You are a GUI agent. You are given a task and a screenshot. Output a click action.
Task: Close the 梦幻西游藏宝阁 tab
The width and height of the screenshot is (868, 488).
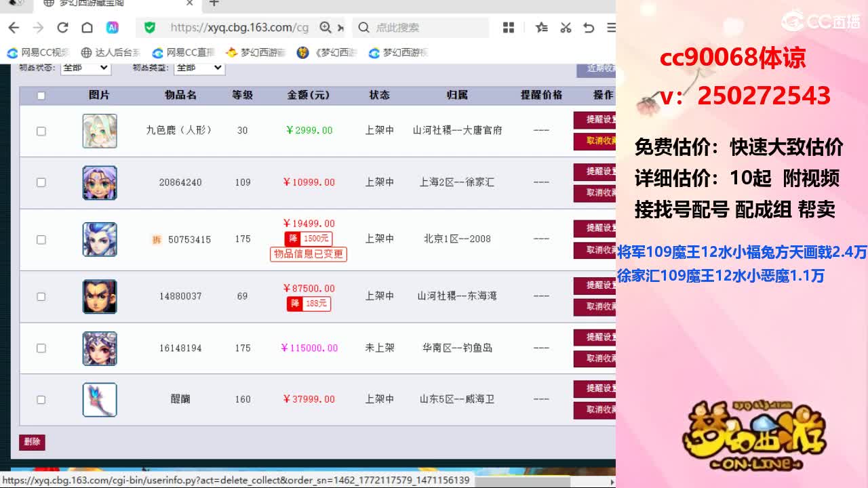click(x=190, y=3)
